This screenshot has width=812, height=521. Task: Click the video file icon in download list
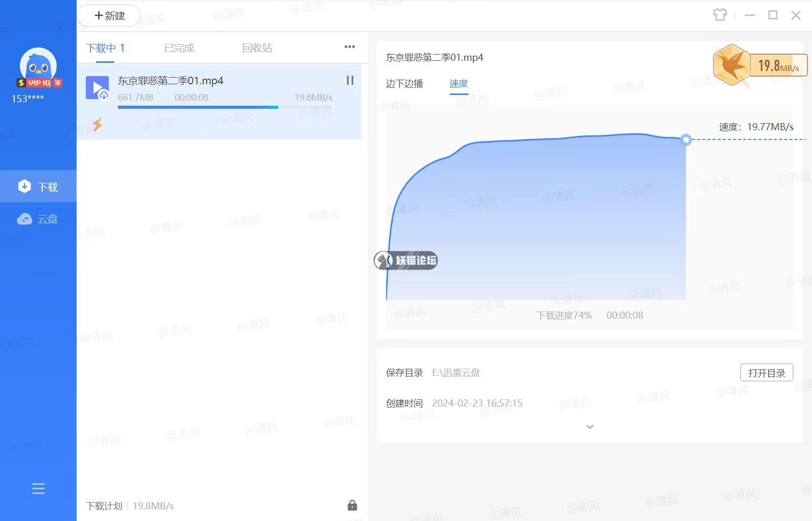coord(97,88)
